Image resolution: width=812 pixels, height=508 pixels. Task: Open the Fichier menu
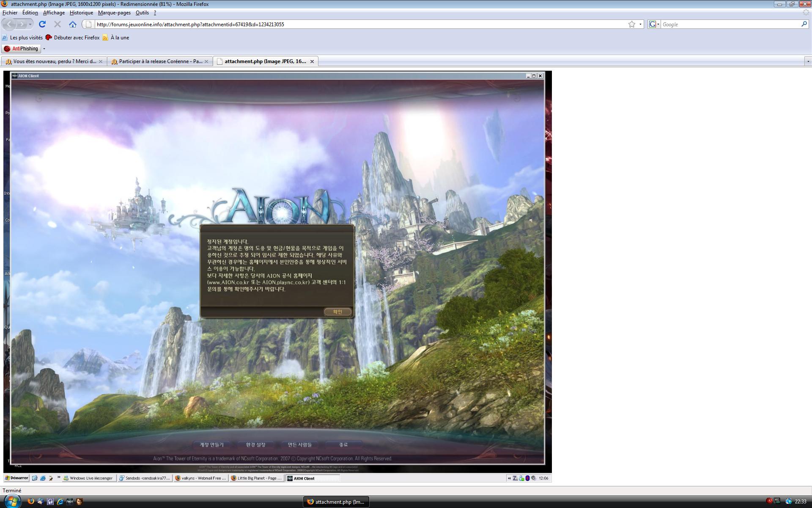(10, 13)
